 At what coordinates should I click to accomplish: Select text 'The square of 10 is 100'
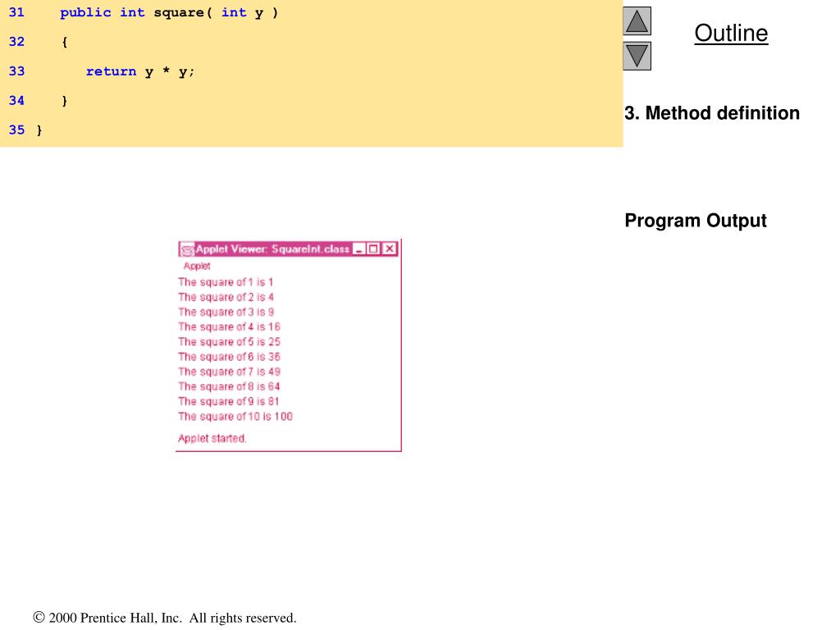(x=235, y=417)
